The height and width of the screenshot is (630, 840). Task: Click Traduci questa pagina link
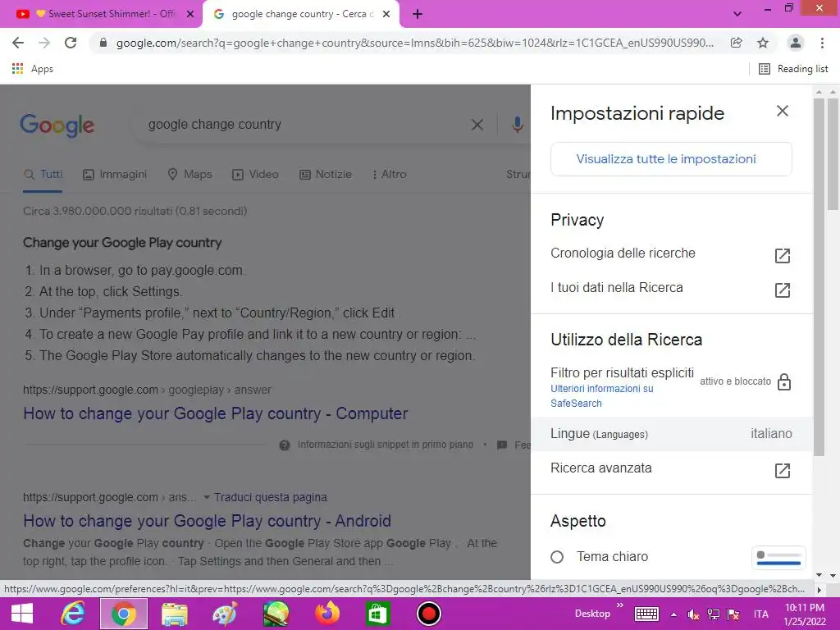point(271,497)
